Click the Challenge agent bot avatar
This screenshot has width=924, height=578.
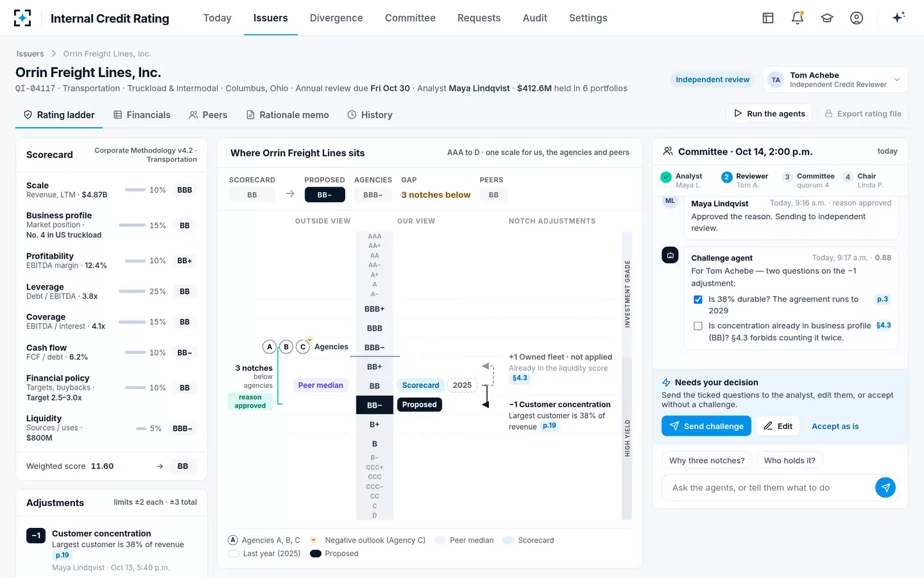click(x=670, y=255)
